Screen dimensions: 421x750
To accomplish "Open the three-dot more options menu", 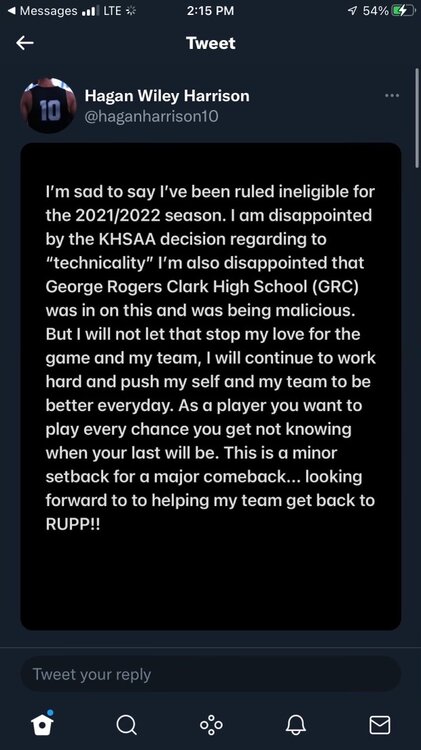I will [x=392, y=96].
